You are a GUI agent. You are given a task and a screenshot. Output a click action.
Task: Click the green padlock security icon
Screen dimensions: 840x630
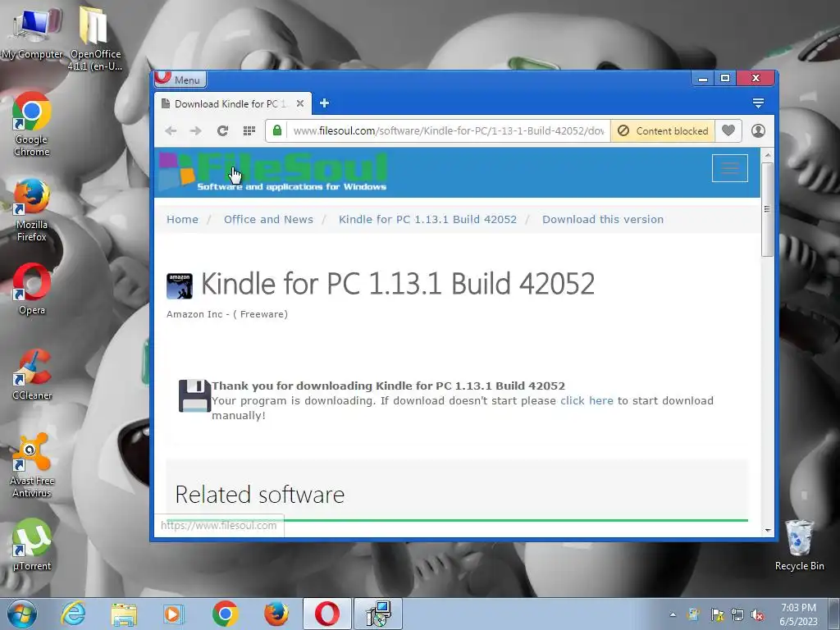[x=277, y=130]
